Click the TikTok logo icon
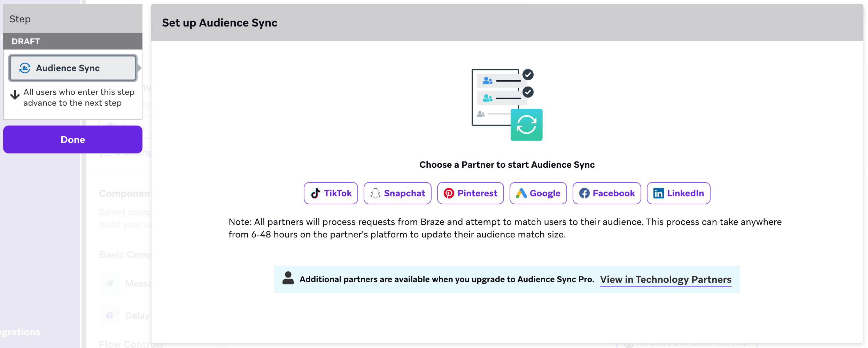 (x=316, y=193)
